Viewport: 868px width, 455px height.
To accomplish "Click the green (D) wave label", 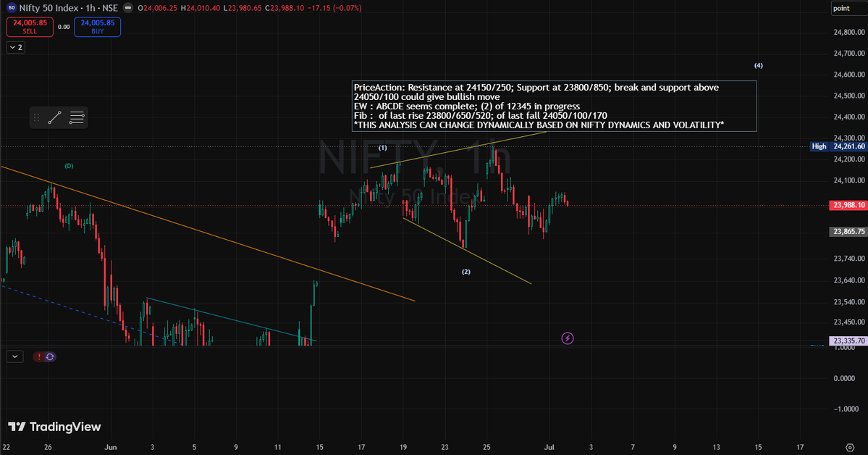I will click(69, 166).
